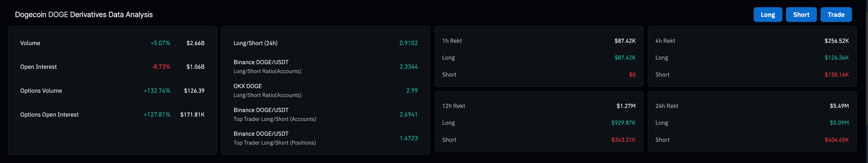
Task: Select the 12h Rekt Long $929.87K value
Action: (623, 123)
